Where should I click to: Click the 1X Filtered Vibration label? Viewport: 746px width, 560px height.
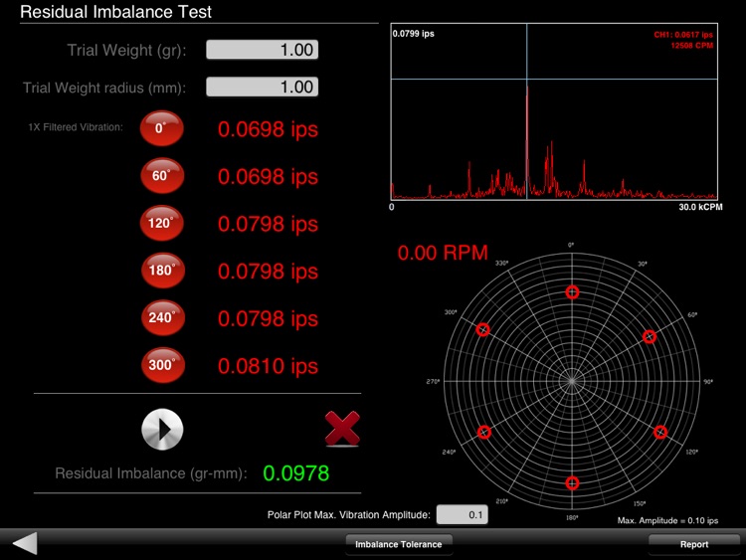point(76,127)
